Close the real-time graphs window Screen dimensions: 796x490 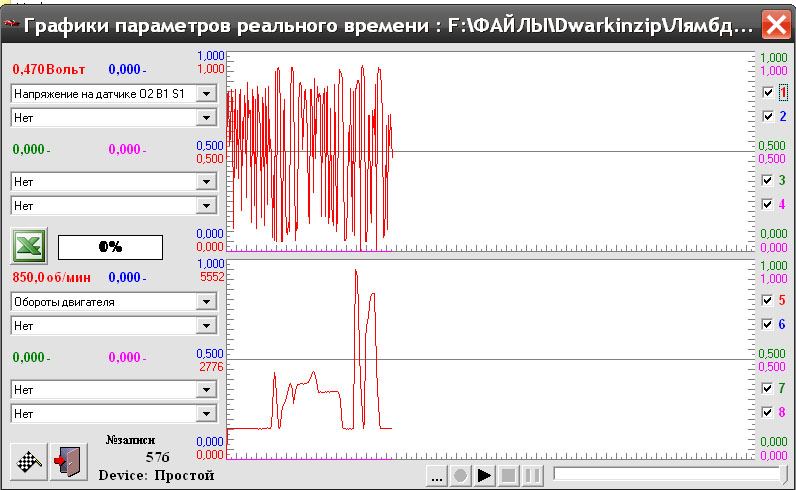[x=776, y=24]
